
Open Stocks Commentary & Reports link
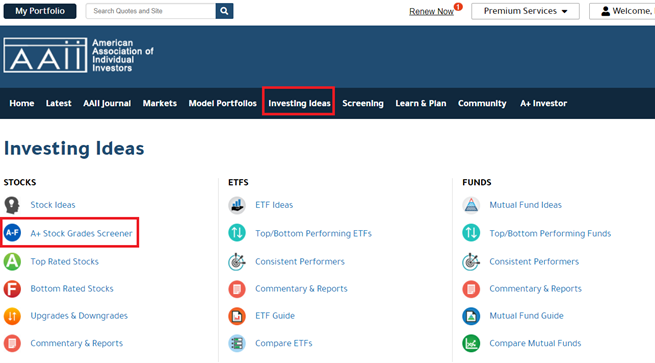coord(76,343)
